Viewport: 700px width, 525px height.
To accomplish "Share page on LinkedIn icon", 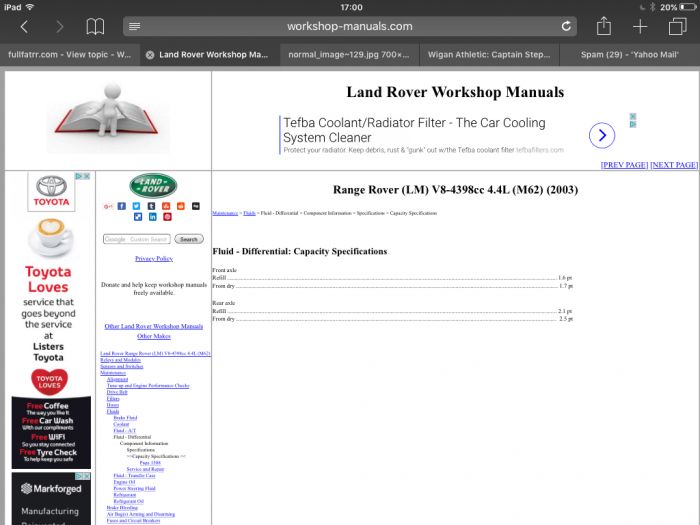I will pyautogui.click(x=153, y=217).
